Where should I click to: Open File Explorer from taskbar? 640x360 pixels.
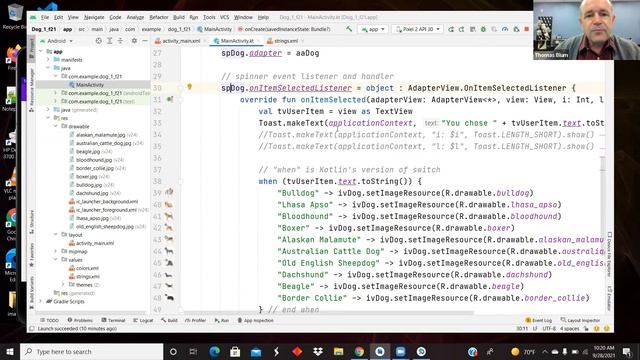point(338,351)
